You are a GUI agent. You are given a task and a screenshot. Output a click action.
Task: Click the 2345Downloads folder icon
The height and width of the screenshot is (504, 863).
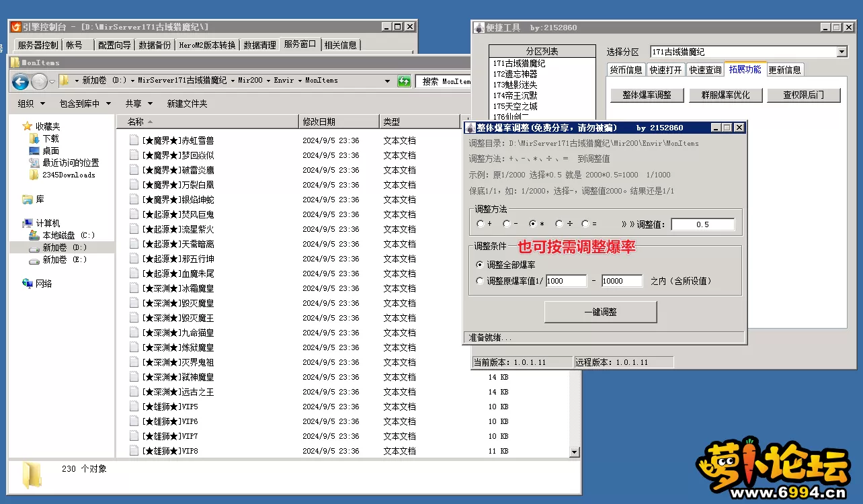tap(34, 175)
